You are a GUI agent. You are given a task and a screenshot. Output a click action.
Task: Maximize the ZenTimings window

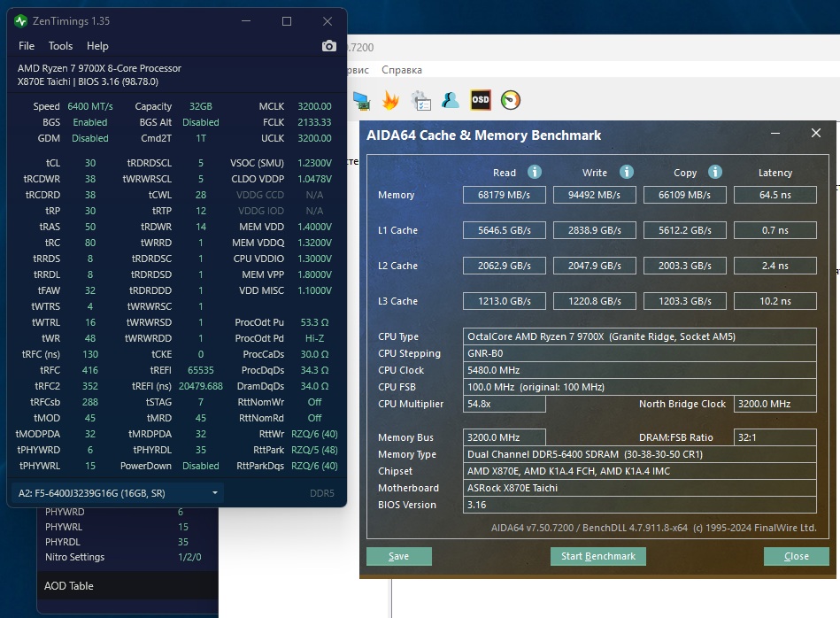[x=287, y=21]
